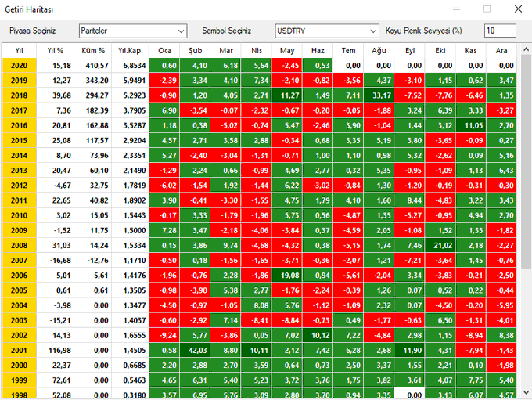Click the Eyl month column header
Image resolution: width=532 pixels, height=400 pixels.
(x=410, y=51)
